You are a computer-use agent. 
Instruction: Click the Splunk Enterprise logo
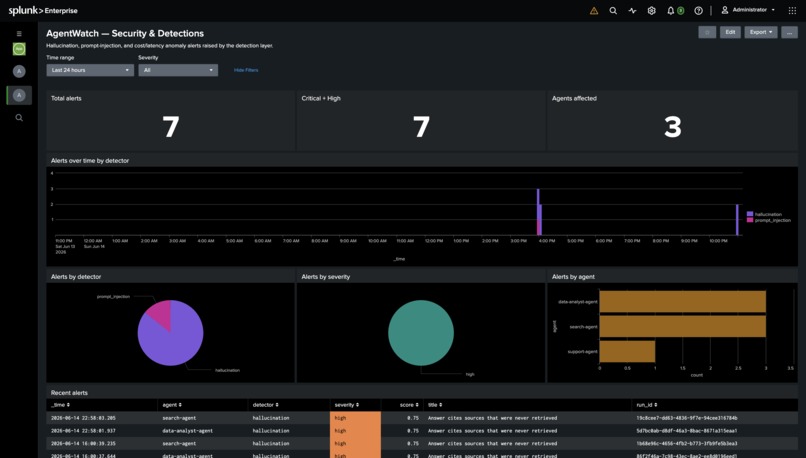click(x=43, y=10)
